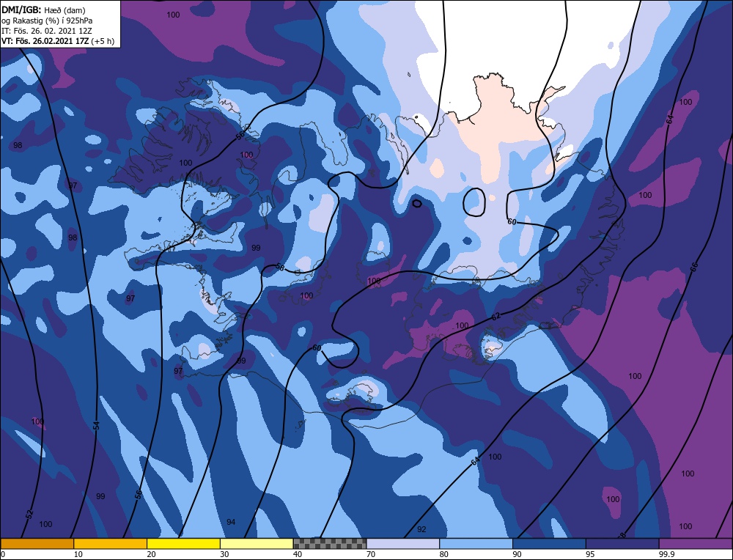Image resolution: width=733 pixels, height=560 pixels.
Task: Click the 'og Rakastig (%) í 925hPa' line
Action: click(x=47, y=20)
